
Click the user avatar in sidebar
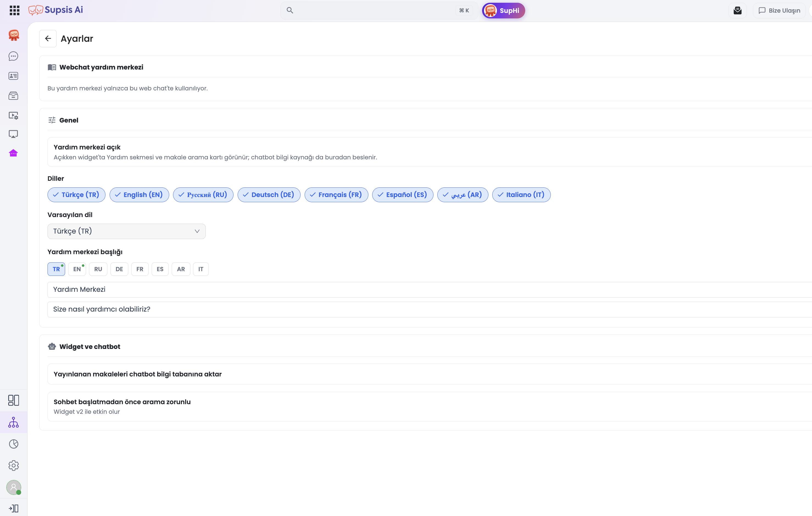pos(14,487)
